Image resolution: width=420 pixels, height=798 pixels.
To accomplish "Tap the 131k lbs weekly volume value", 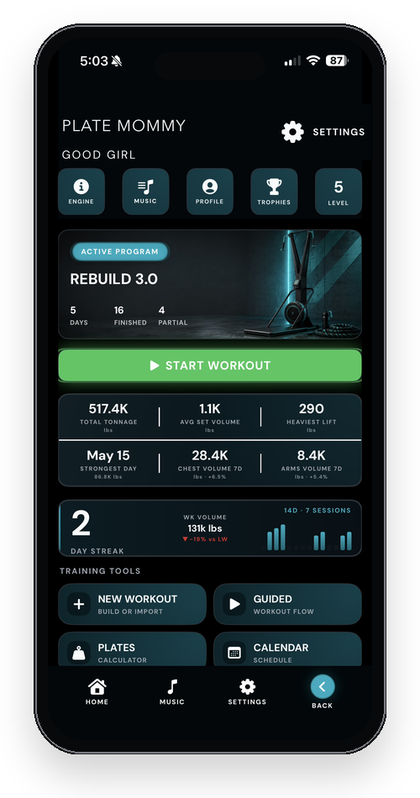I will [205, 528].
